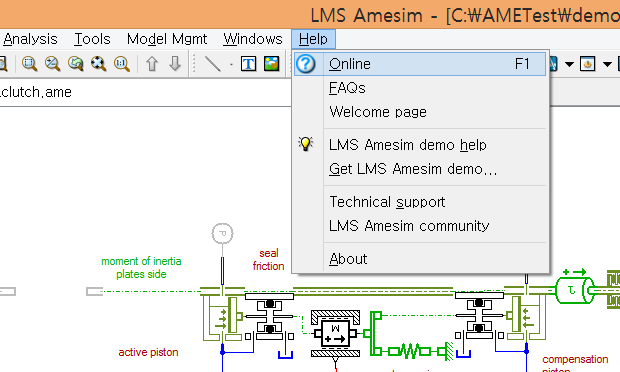Open the Model Mgmt menu
The height and width of the screenshot is (372, 620).
[x=167, y=39]
